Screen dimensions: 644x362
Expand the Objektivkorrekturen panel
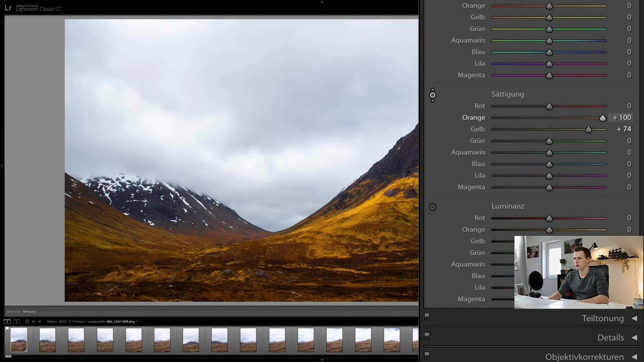[x=634, y=357]
